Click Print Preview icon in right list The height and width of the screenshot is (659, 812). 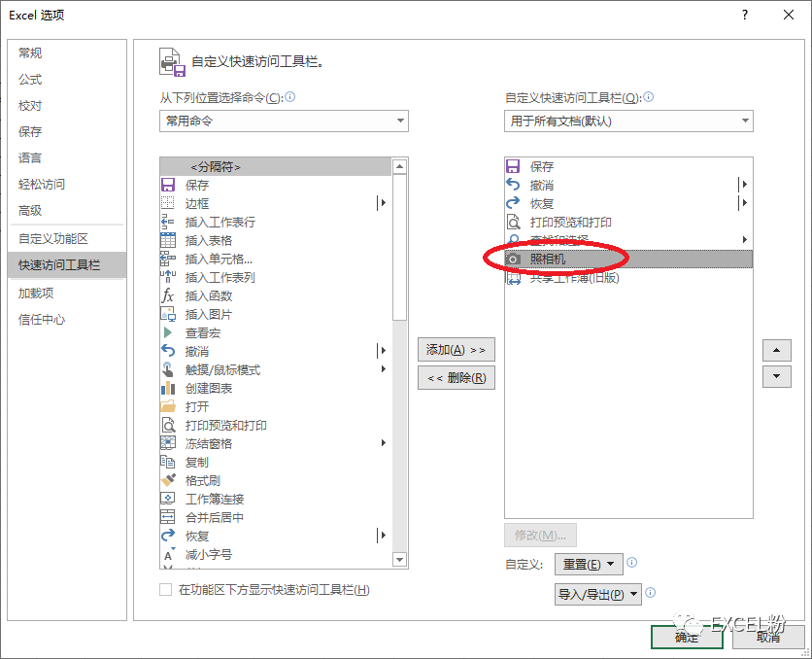(513, 222)
